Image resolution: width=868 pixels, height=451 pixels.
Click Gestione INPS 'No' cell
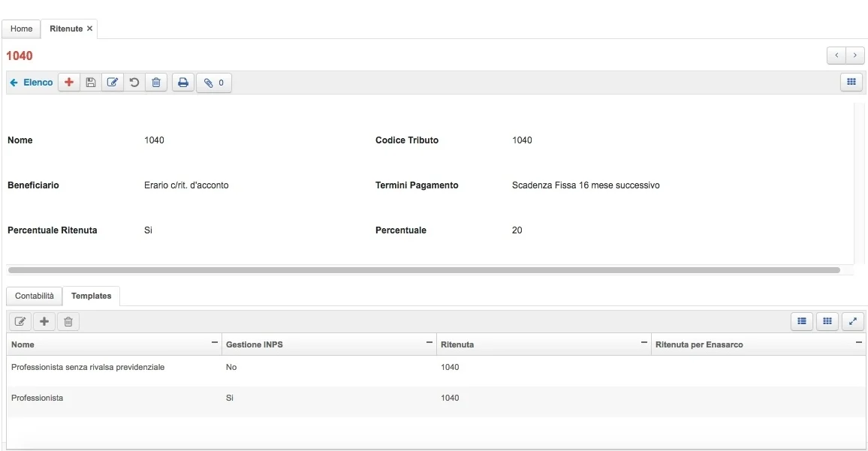(231, 368)
